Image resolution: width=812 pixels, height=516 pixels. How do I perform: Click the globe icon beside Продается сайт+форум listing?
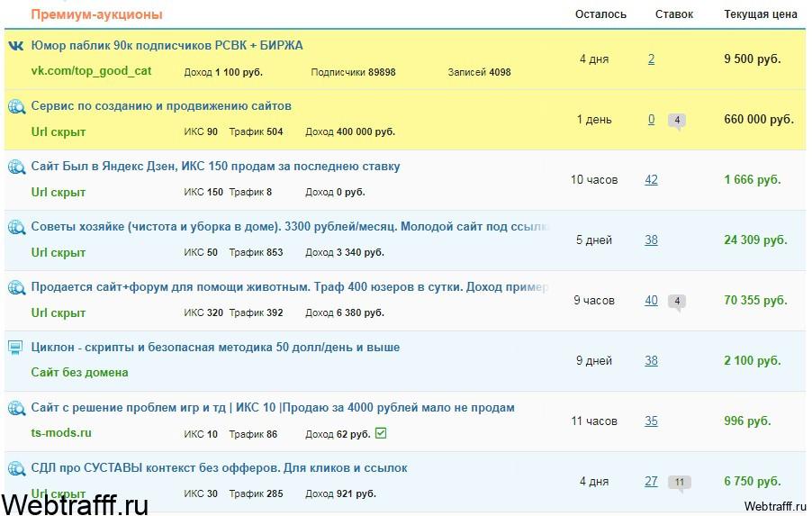point(16,287)
